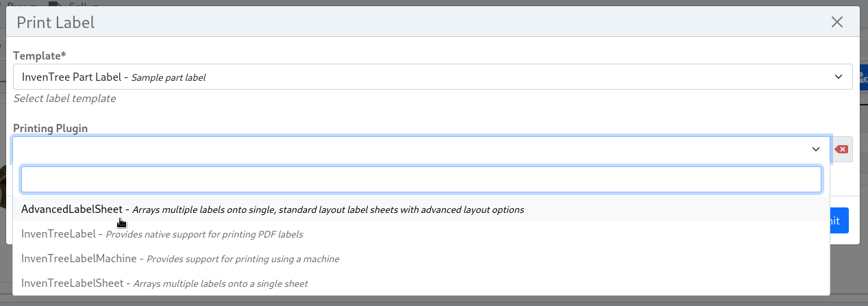868x306 pixels.
Task: Click 'Provides native support for printing PDF labels'
Action: point(204,235)
